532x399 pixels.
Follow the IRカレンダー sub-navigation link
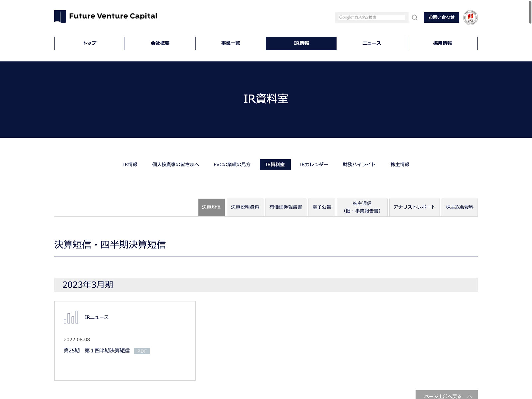pos(314,165)
